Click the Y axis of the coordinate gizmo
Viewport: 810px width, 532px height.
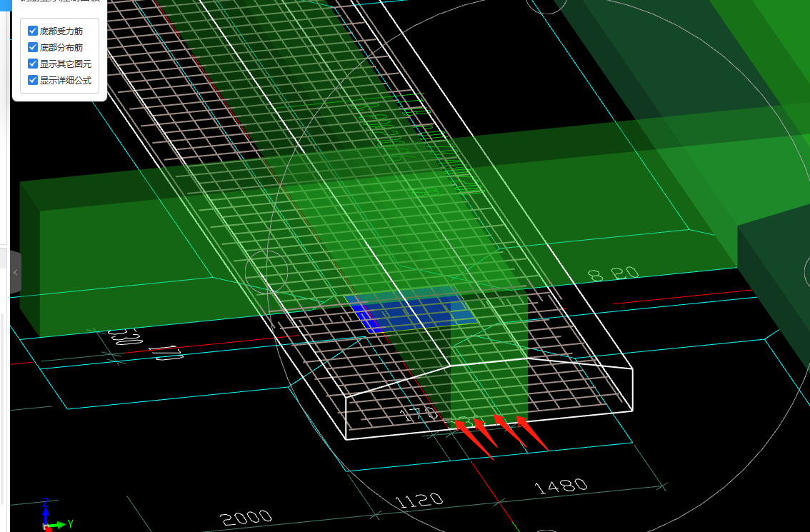(x=62, y=524)
